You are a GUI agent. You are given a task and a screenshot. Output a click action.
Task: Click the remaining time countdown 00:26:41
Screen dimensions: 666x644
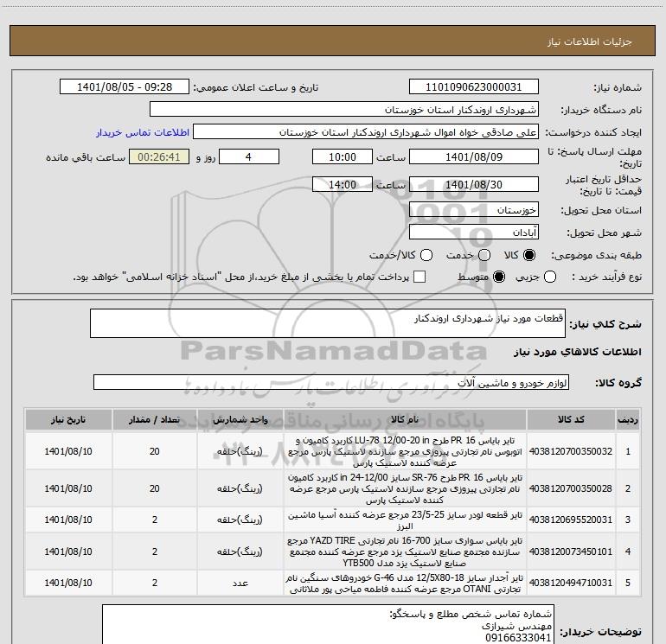159,157
